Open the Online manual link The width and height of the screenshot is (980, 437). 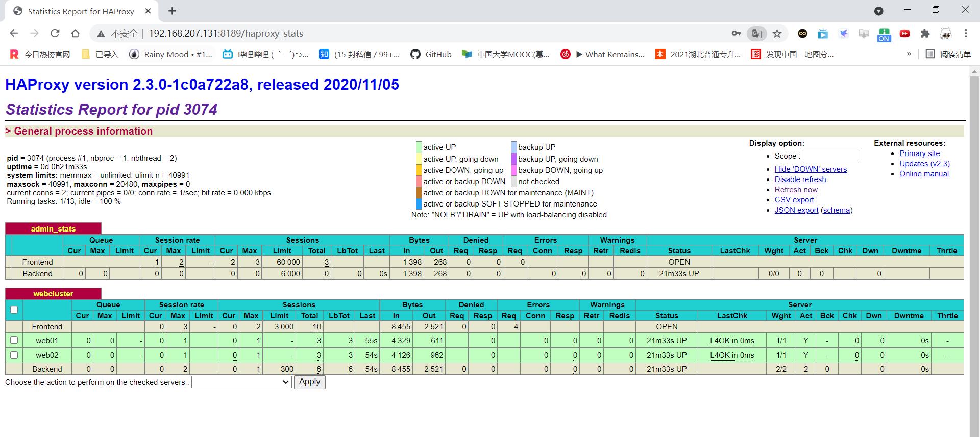924,174
